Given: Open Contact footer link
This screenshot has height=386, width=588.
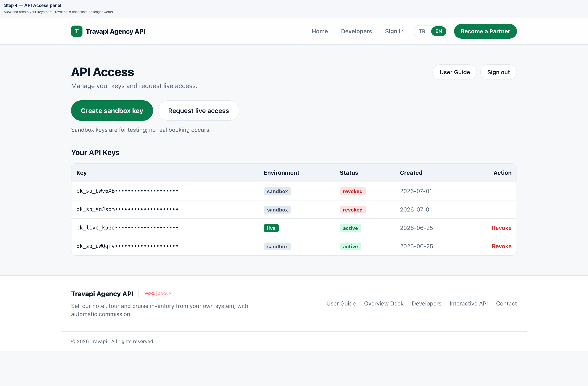Looking at the screenshot, I should click(x=506, y=303).
